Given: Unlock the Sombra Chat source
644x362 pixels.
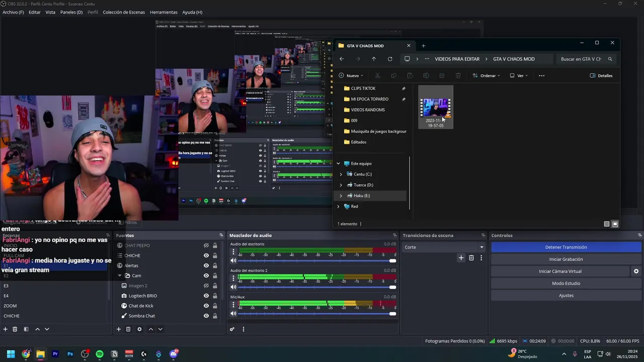Looking at the screenshot, I should pyautogui.click(x=215, y=316).
